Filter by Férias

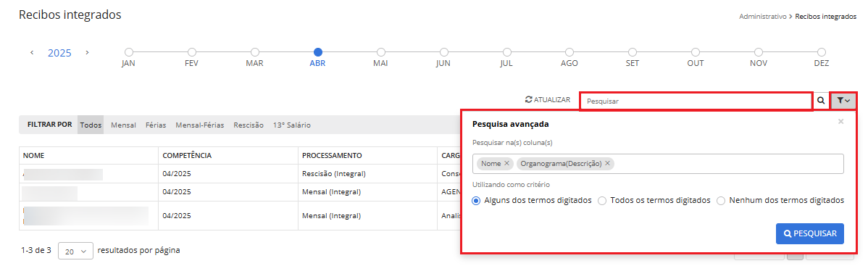click(156, 125)
